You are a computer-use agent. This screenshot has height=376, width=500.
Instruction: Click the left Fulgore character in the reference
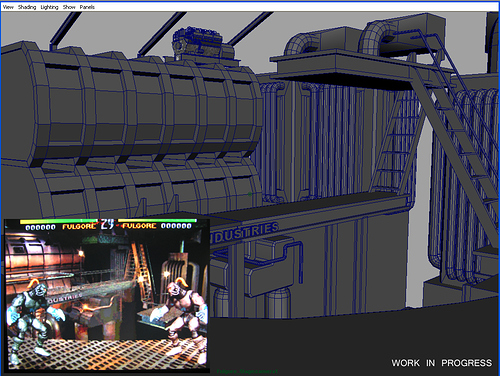[x=33, y=320]
